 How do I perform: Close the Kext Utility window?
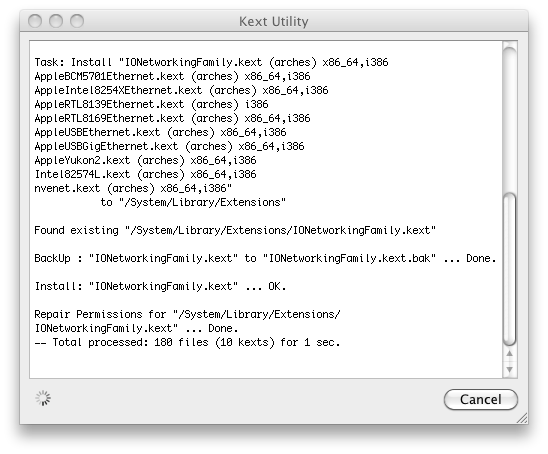[35, 21]
